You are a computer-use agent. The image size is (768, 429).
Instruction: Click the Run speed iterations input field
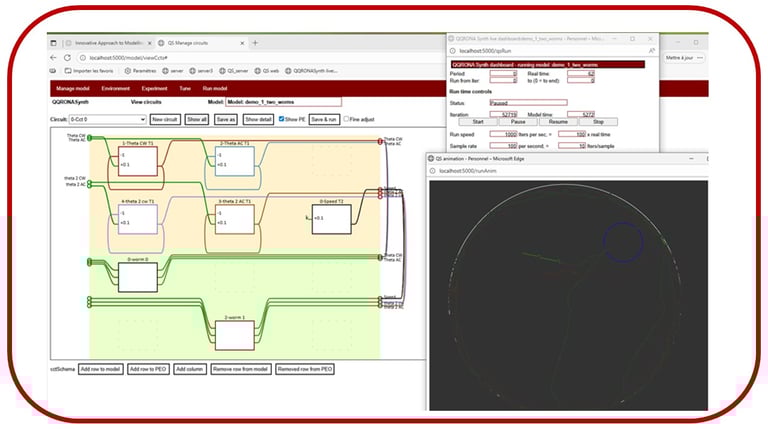[x=504, y=134]
